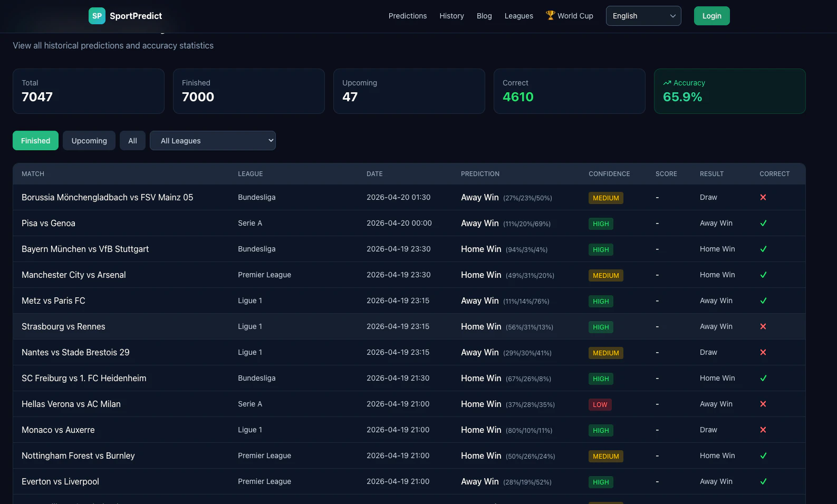
Task: Click the checkmark for Metz vs Paris FC
Action: tap(763, 301)
